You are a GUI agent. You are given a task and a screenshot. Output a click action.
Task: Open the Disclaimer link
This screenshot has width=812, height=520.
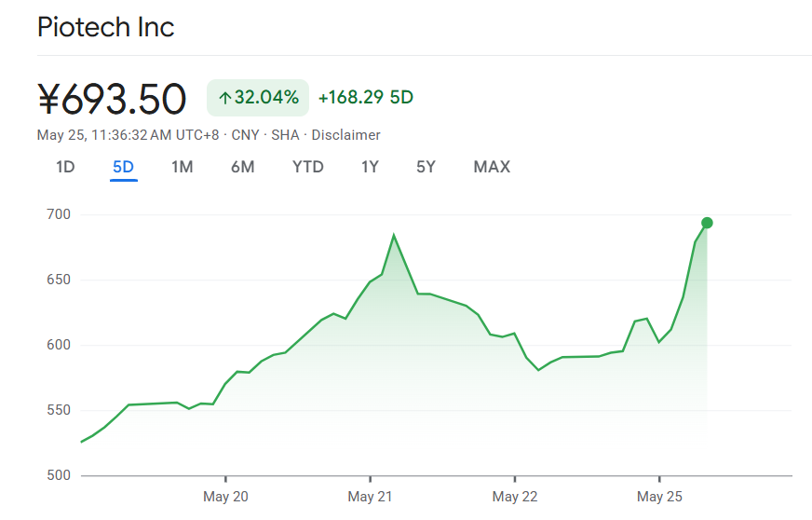click(x=345, y=135)
